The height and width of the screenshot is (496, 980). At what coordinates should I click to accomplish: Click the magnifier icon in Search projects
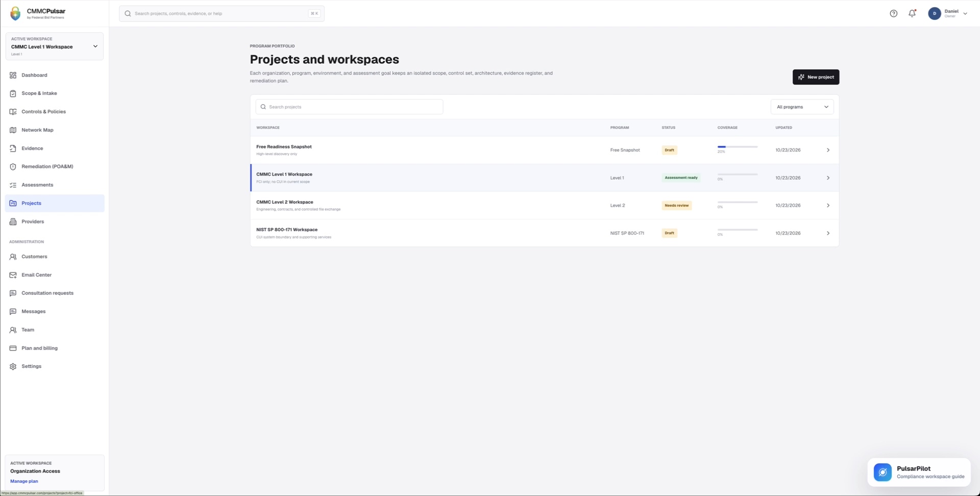point(263,107)
